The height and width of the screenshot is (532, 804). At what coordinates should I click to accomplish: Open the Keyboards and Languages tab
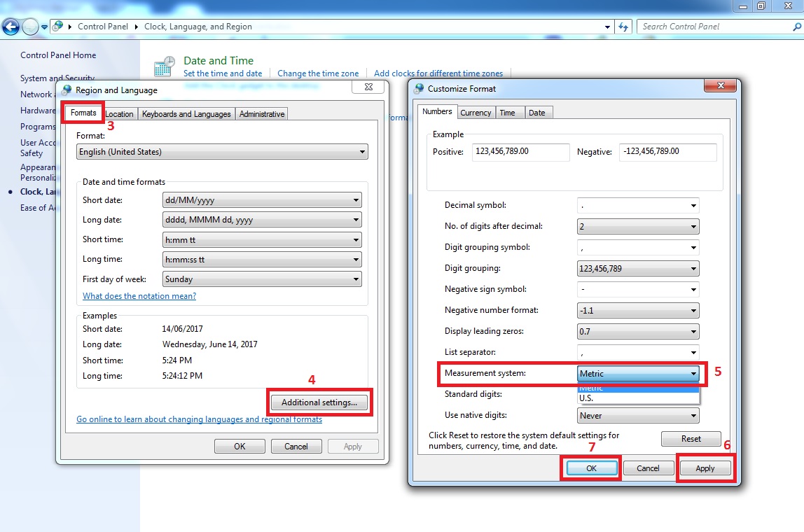186,114
